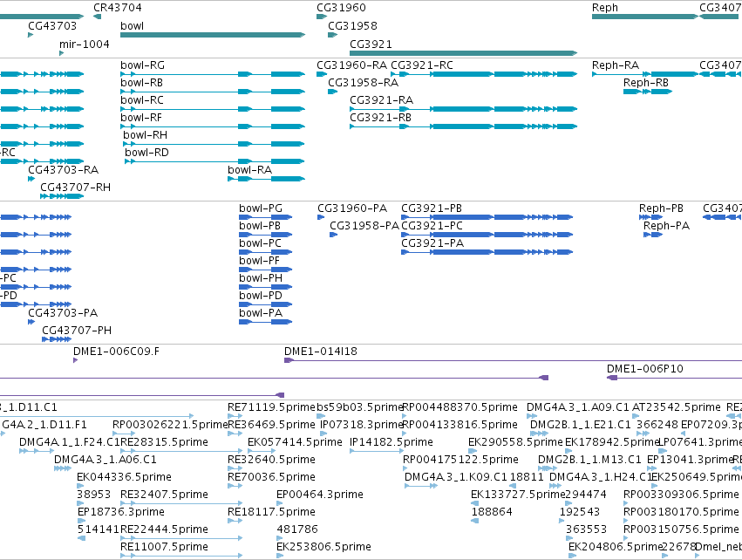The width and height of the screenshot is (742, 560).
Task: Click the 363553 feature label
Action: 586,529
